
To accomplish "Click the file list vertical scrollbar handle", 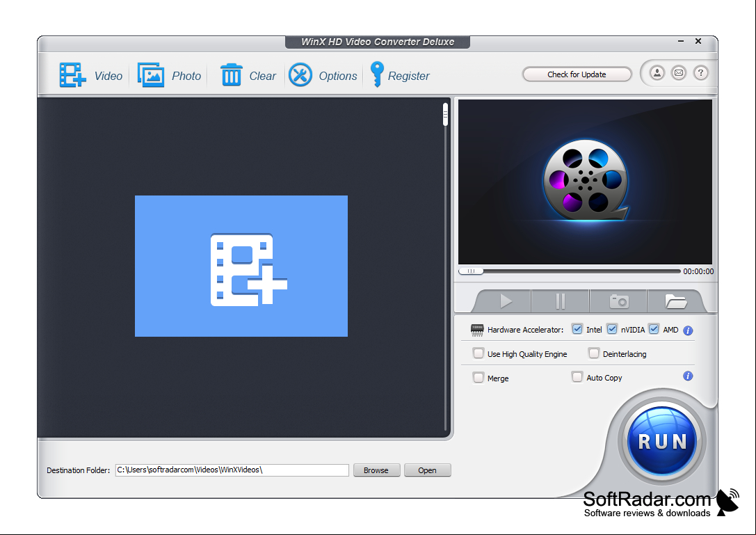I will [x=445, y=114].
